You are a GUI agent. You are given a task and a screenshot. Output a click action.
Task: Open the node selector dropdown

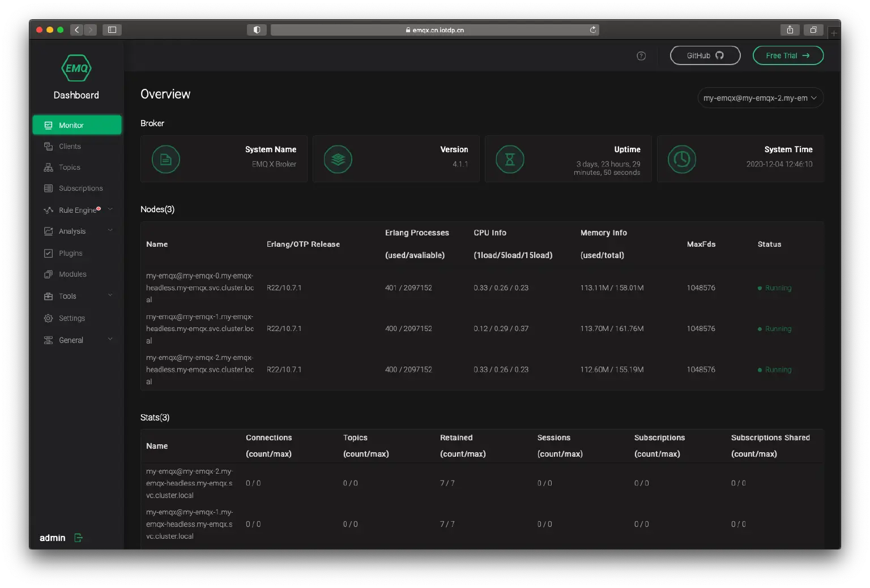click(760, 97)
